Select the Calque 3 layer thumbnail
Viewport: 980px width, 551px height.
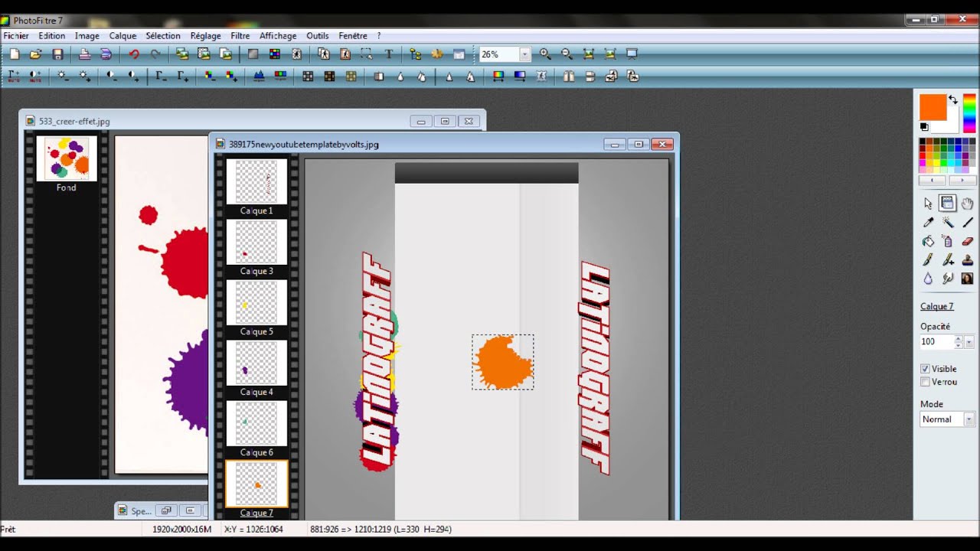click(256, 242)
